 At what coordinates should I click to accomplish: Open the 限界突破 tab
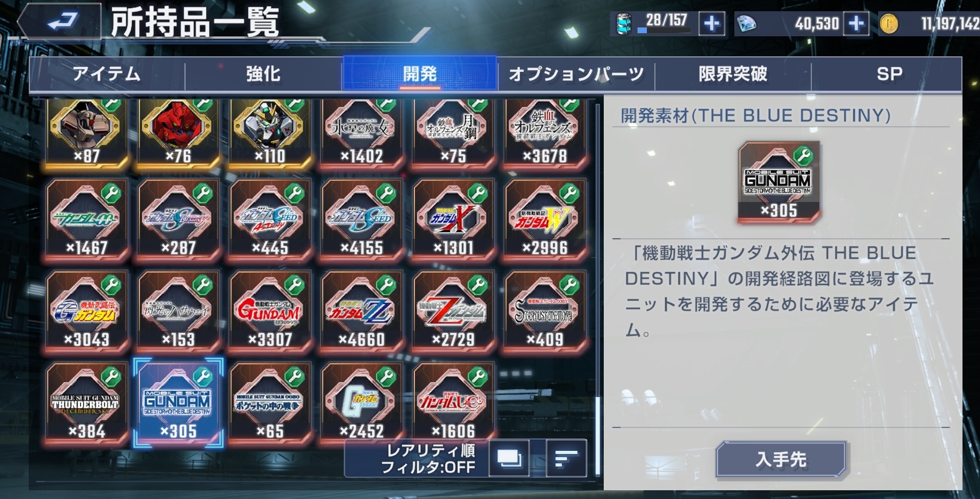click(x=732, y=74)
